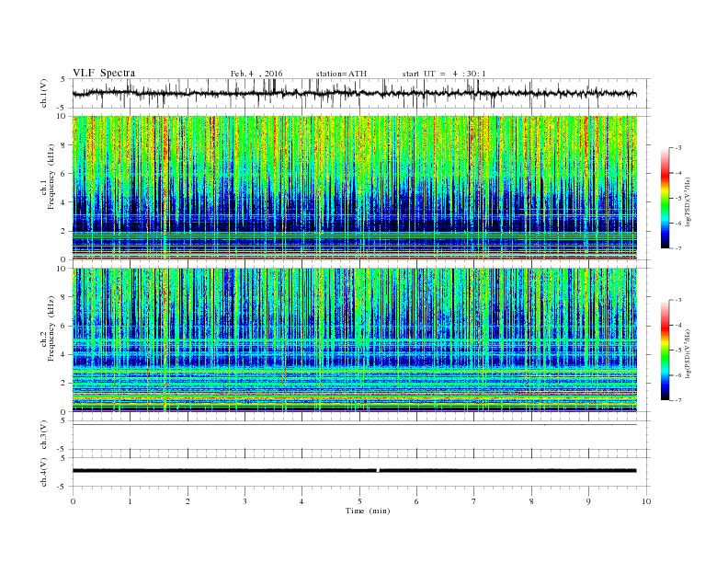Click the log(PSD) label beside ch.2 colorbar
The image size is (728, 563).
(x=688, y=353)
